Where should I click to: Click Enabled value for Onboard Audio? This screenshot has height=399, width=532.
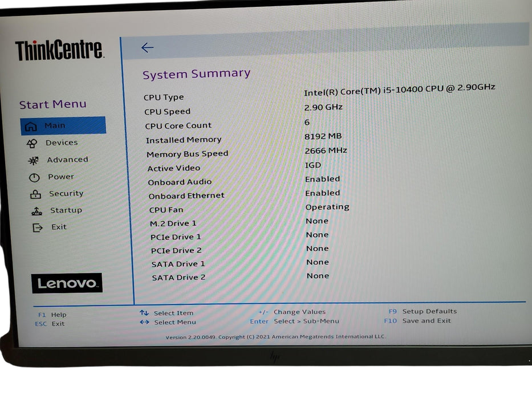pos(322,179)
